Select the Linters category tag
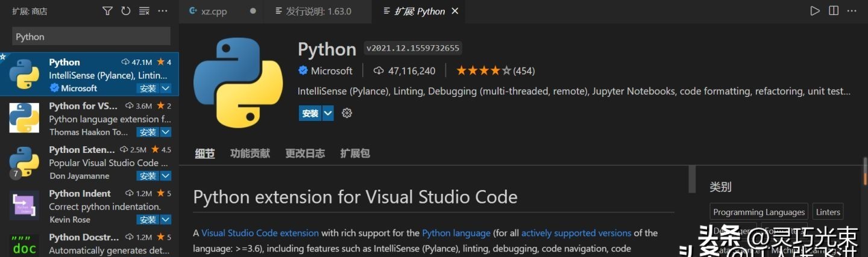The height and width of the screenshot is (257, 868). (x=828, y=212)
